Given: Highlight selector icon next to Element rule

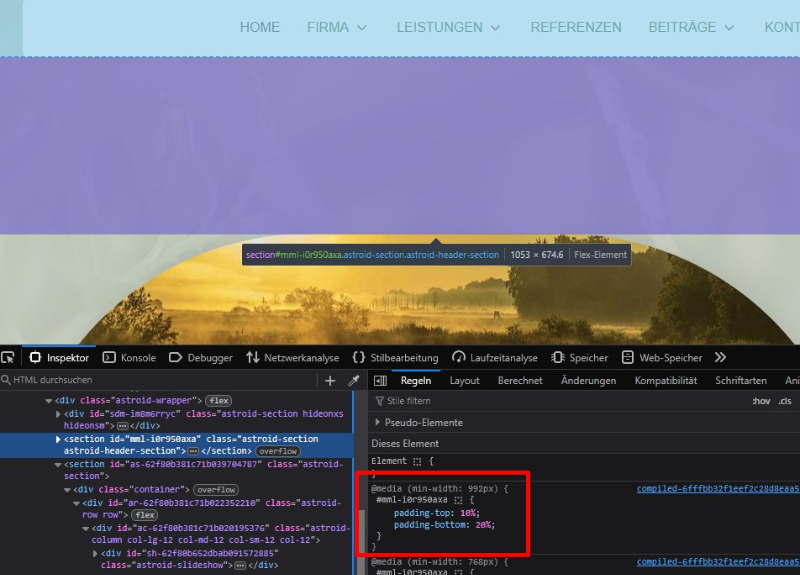Looking at the screenshot, I should coord(417,462).
